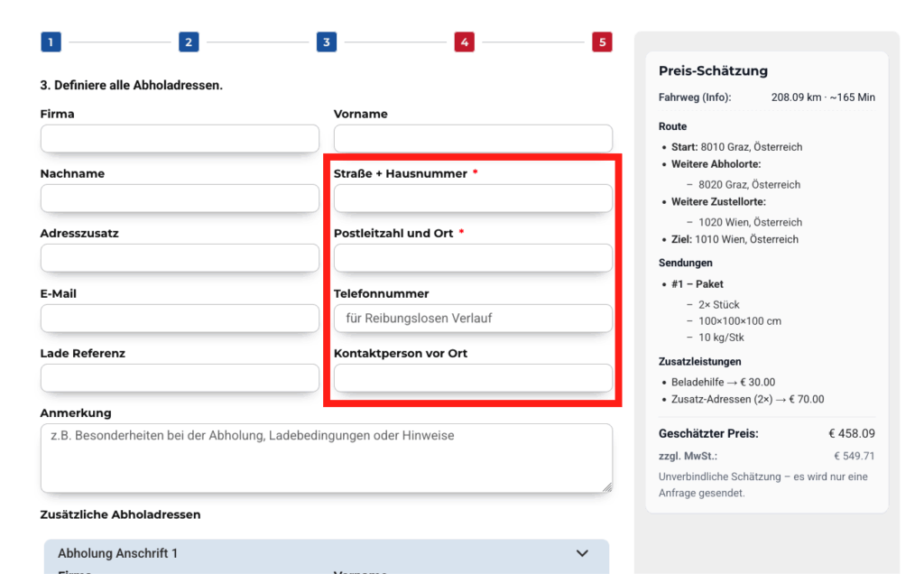Select the Nachname input box
This screenshot has width=924, height=574.
point(180,199)
